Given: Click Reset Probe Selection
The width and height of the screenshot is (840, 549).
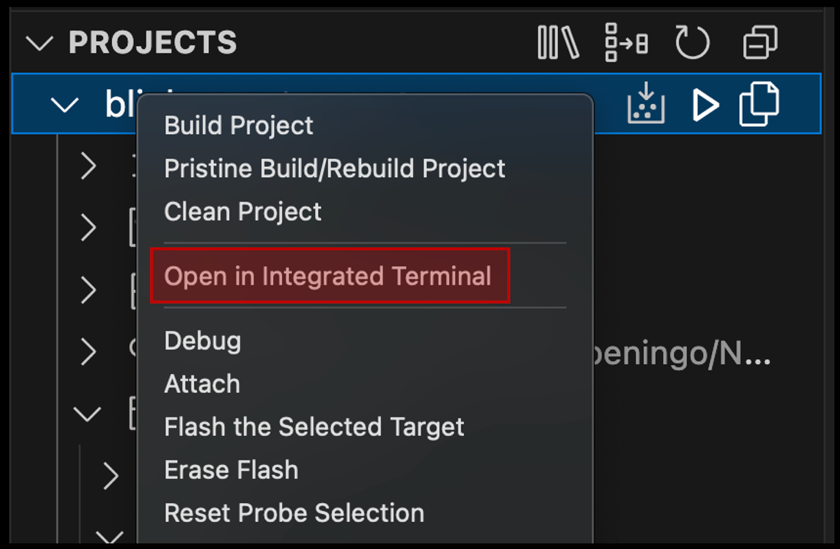Looking at the screenshot, I should pyautogui.click(x=294, y=512).
